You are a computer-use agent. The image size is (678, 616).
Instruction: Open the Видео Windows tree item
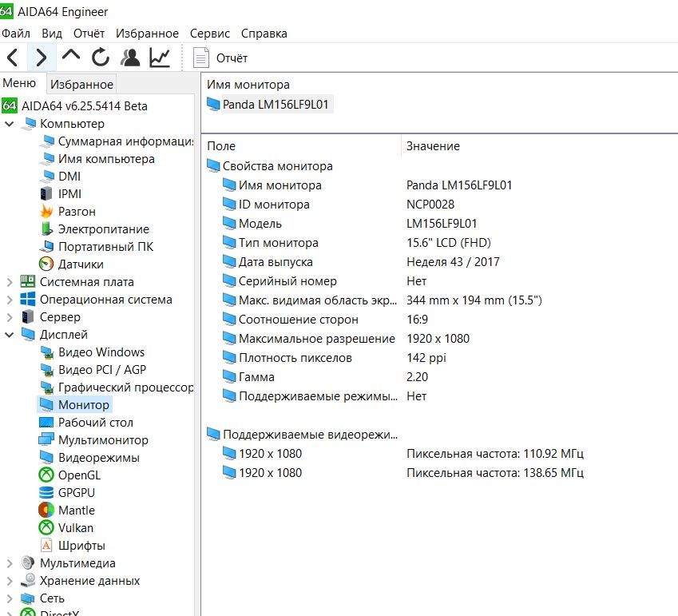point(93,352)
